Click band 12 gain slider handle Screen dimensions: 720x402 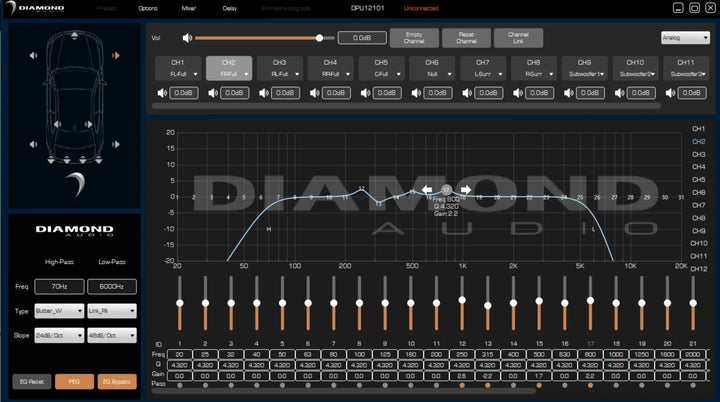coord(462,300)
